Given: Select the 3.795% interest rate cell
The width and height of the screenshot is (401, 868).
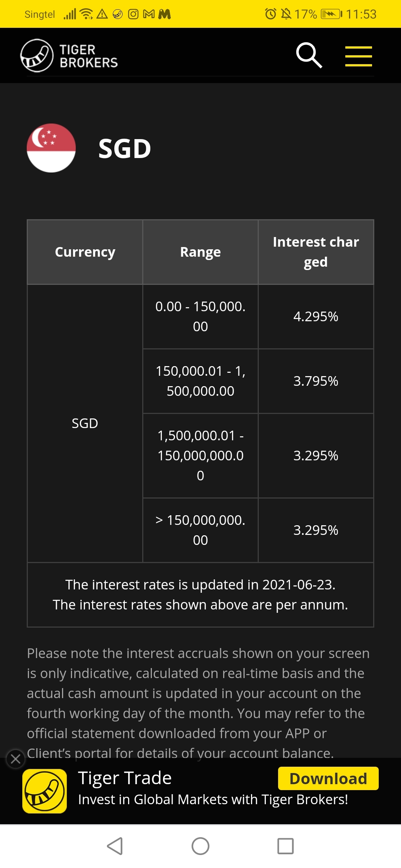Looking at the screenshot, I should [x=316, y=381].
